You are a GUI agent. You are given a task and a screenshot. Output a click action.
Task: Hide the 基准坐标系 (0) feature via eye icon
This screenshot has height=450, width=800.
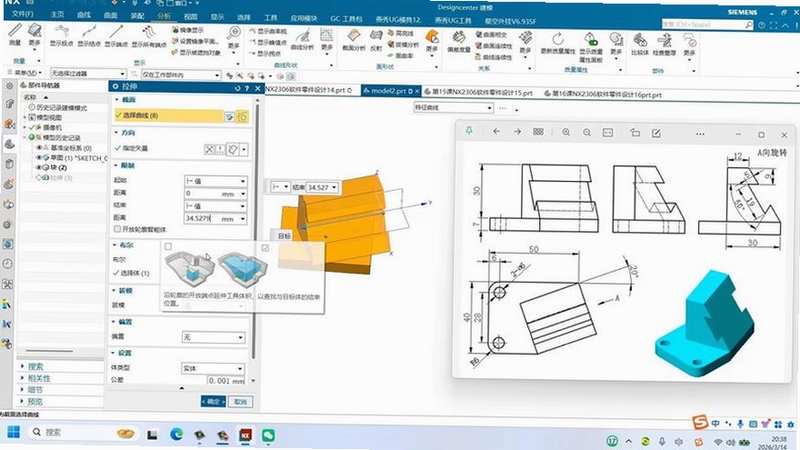coord(39,147)
